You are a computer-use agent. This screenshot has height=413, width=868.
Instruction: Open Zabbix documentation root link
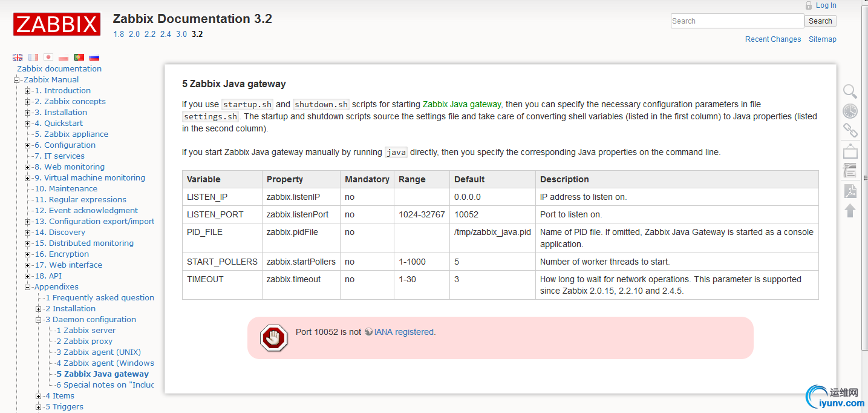pos(59,69)
